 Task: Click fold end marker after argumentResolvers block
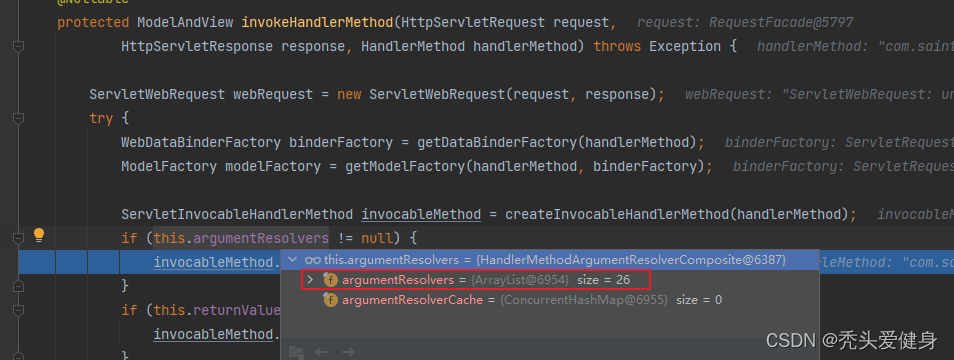click(x=19, y=285)
